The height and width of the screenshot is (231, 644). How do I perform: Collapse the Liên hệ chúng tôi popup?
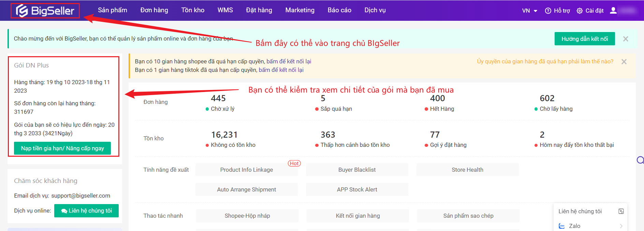pos(621,211)
